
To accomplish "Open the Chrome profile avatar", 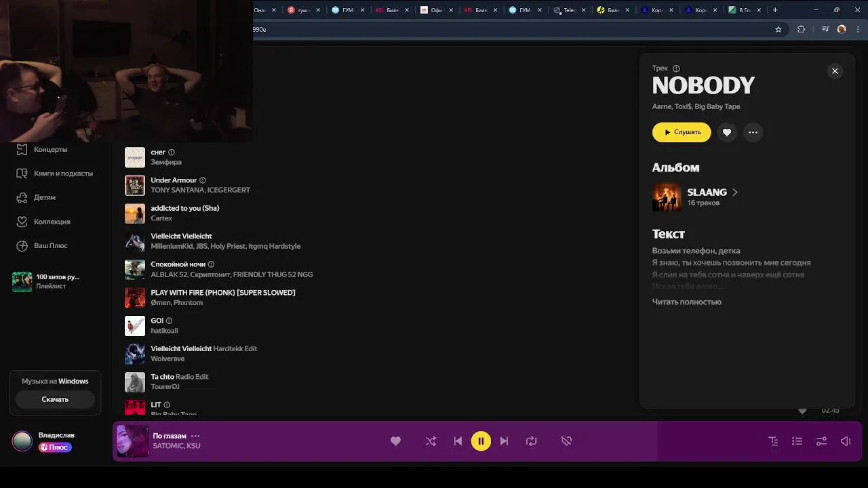I will [842, 29].
